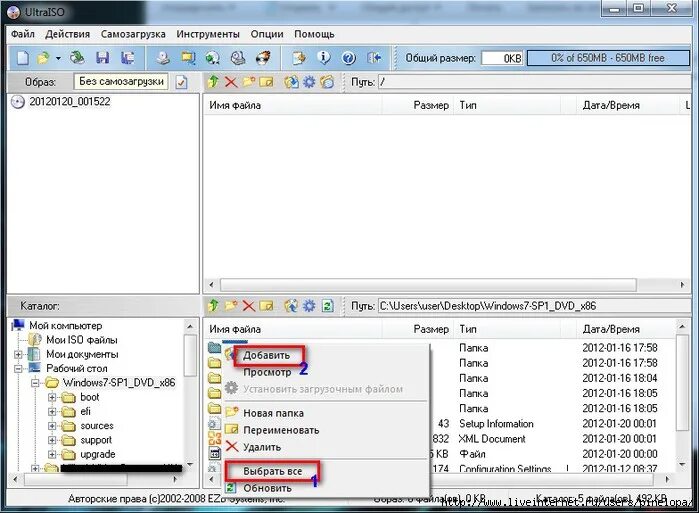Click the catalog tree's scroll-down arrow
This screenshot has width=699, height=513.
190,464
